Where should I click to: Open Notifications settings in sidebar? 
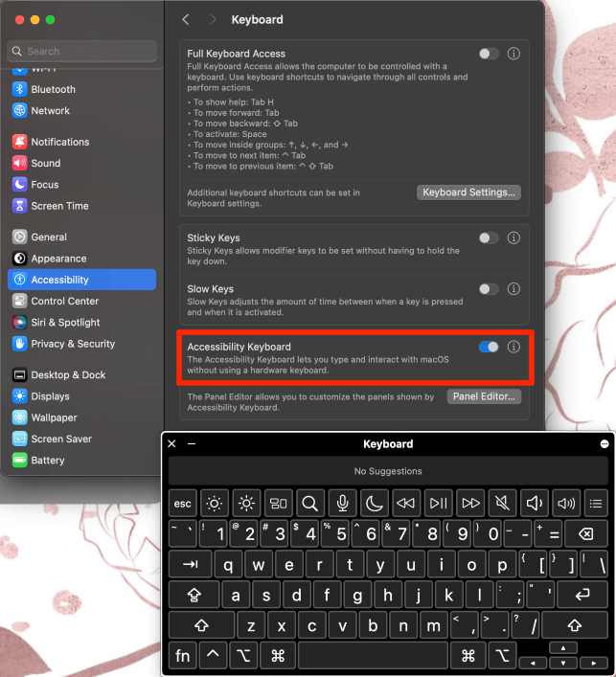pos(82,142)
